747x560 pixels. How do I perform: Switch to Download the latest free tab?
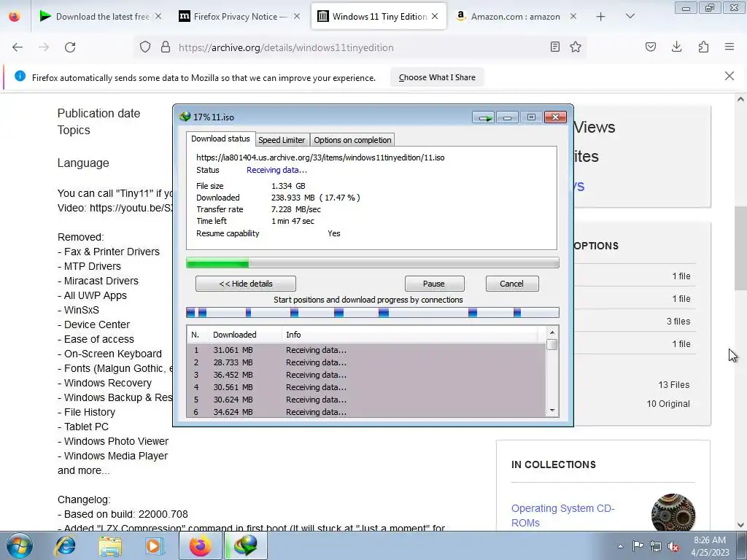coord(99,17)
